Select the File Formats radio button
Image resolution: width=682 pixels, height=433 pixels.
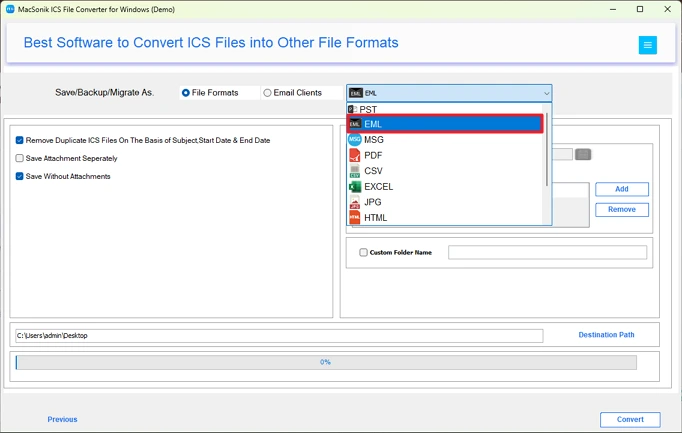click(186, 93)
